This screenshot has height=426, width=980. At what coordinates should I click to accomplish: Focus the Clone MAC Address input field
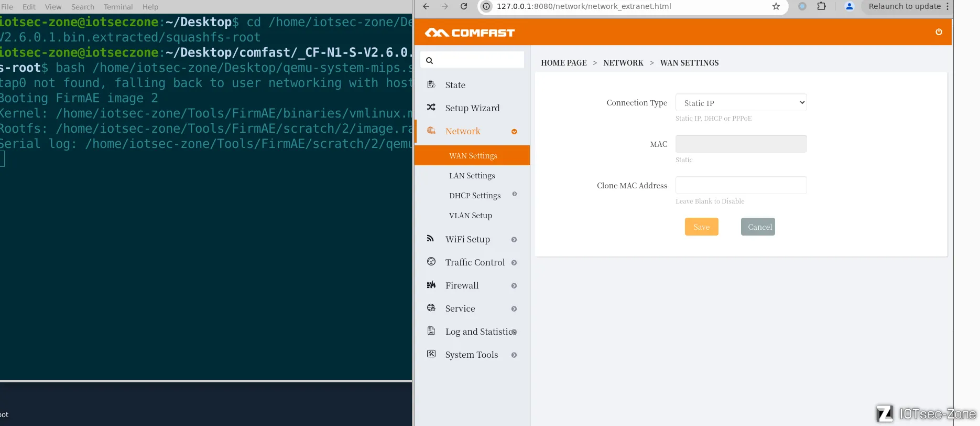741,185
